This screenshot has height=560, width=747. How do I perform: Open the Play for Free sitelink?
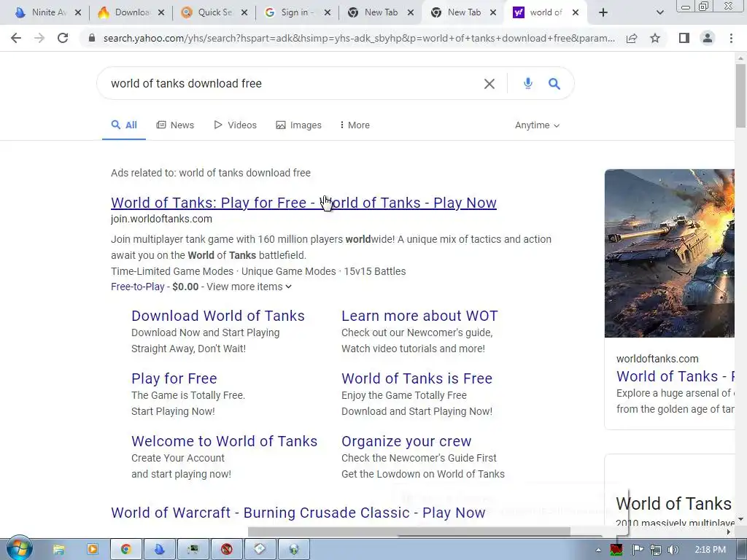coord(174,378)
